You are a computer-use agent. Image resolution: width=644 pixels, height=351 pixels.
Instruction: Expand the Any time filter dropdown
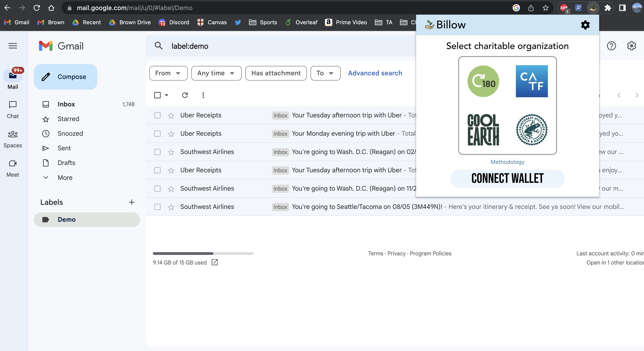point(216,73)
